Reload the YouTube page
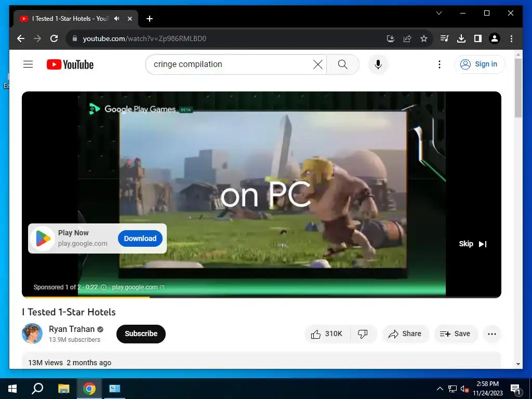This screenshot has width=532, height=399. point(54,38)
